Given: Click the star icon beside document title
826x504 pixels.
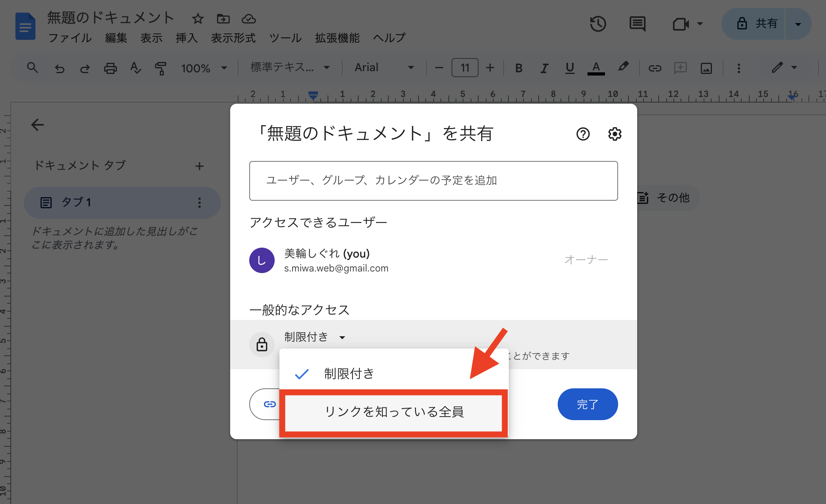Looking at the screenshot, I should pos(198,19).
